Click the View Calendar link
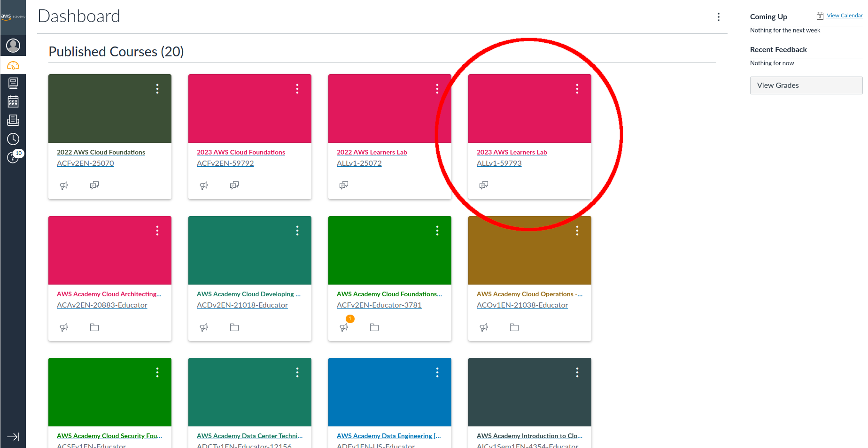Image resolution: width=868 pixels, height=448 pixels. point(844,15)
